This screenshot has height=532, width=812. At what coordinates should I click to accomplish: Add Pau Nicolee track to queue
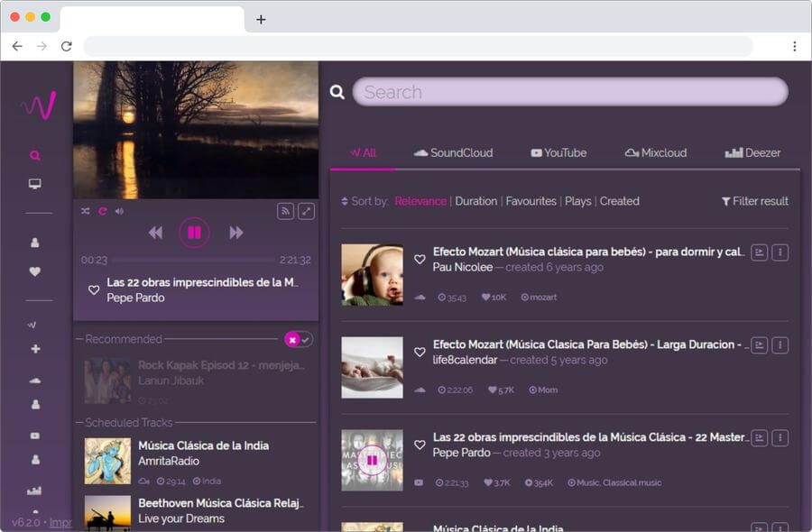click(759, 252)
